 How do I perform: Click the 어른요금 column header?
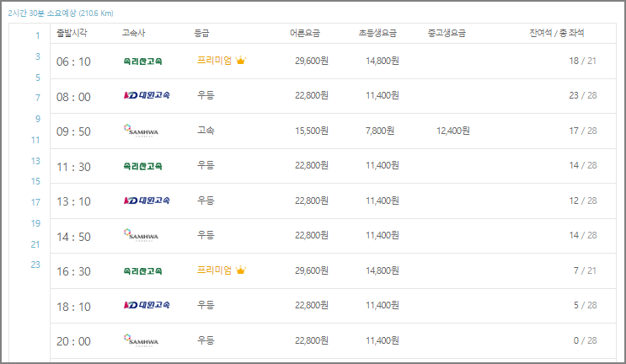[305, 33]
